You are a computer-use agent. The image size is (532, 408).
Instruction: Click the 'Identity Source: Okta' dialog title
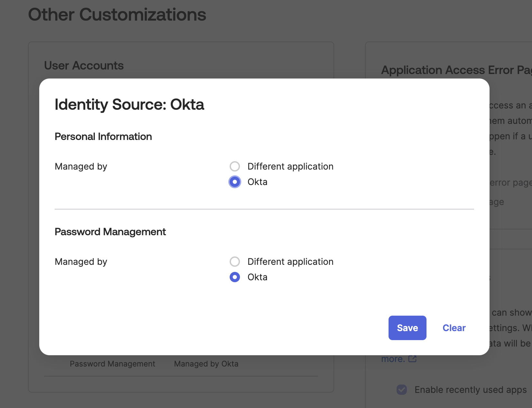pos(129,105)
